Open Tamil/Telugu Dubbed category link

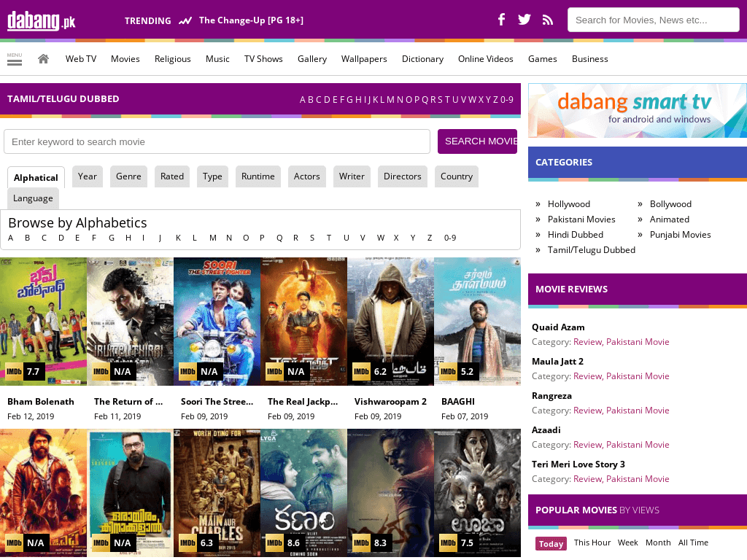coord(591,249)
